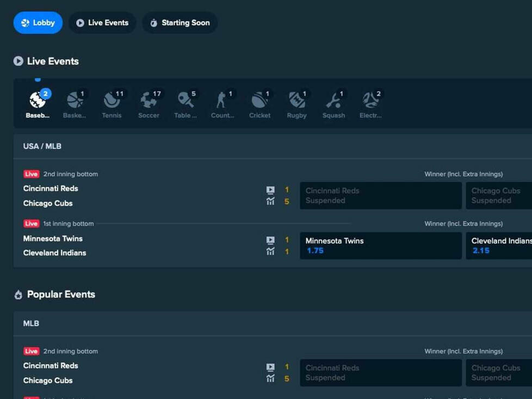Open statistics for Reds vs Cubs in USA / MLB
532x399 pixels.
tap(270, 201)
